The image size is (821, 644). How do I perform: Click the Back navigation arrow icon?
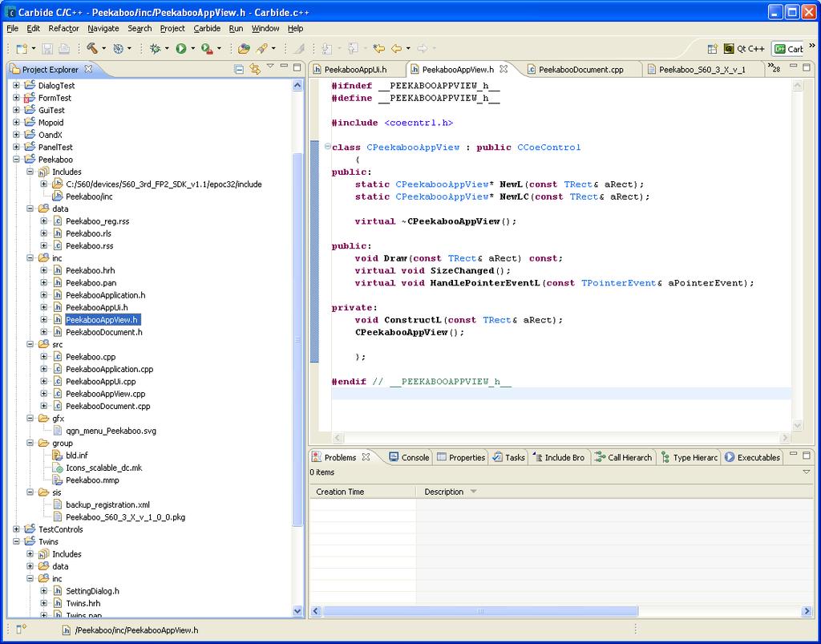pyautogui.click(x=396, y=49)
